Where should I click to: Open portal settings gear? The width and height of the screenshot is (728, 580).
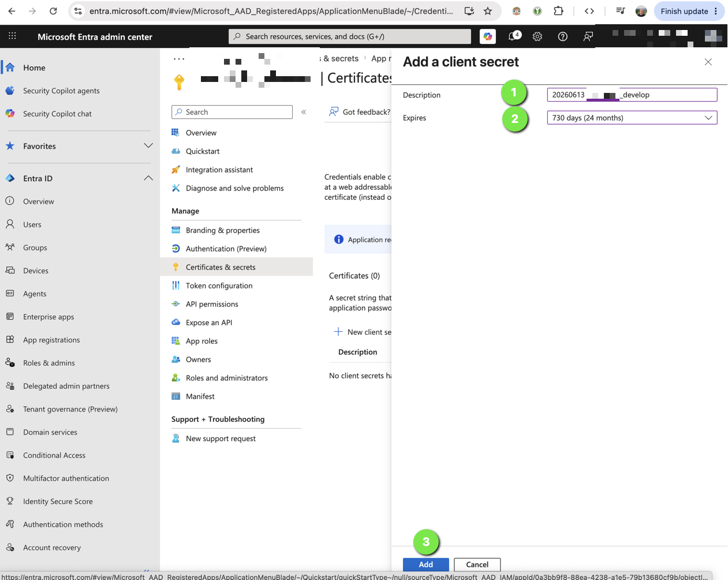click(537, 36)
